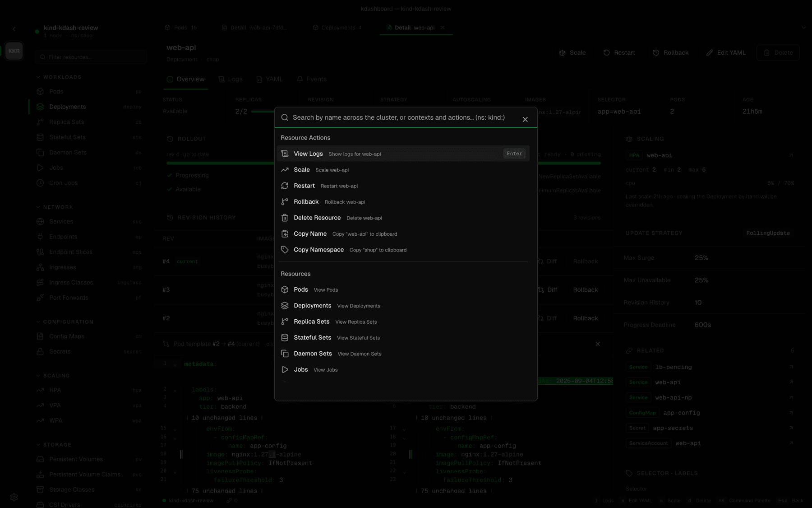Screen dimensions: 812x508
Task: Click Rollback for revision #3
Action: (x=585, y=289)
